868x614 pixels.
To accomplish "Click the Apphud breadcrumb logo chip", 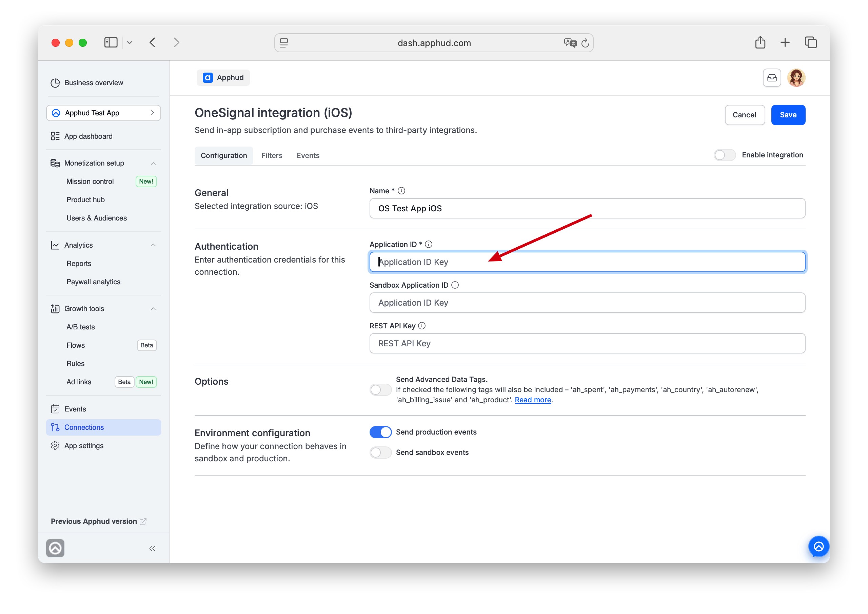I will point(223,78).
